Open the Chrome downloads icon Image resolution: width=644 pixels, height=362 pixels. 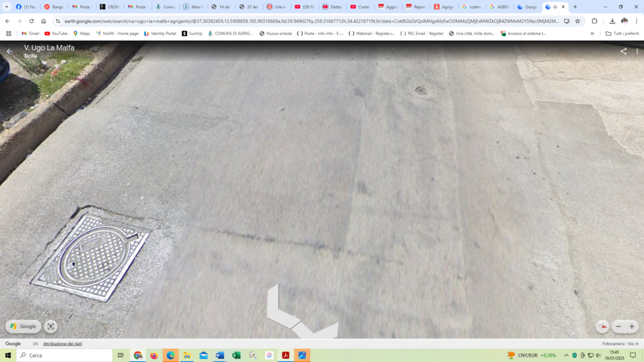612,21
